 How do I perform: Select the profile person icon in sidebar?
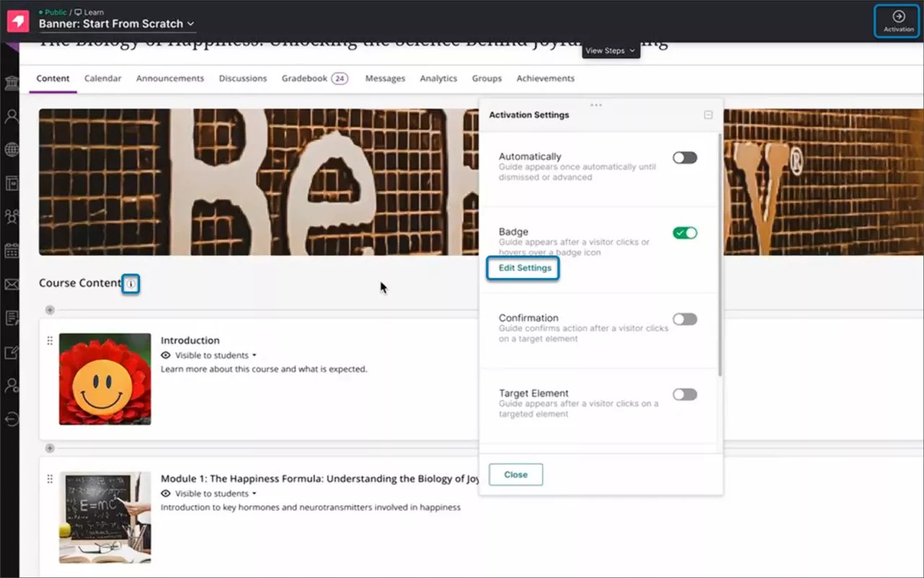click(12, 116)
